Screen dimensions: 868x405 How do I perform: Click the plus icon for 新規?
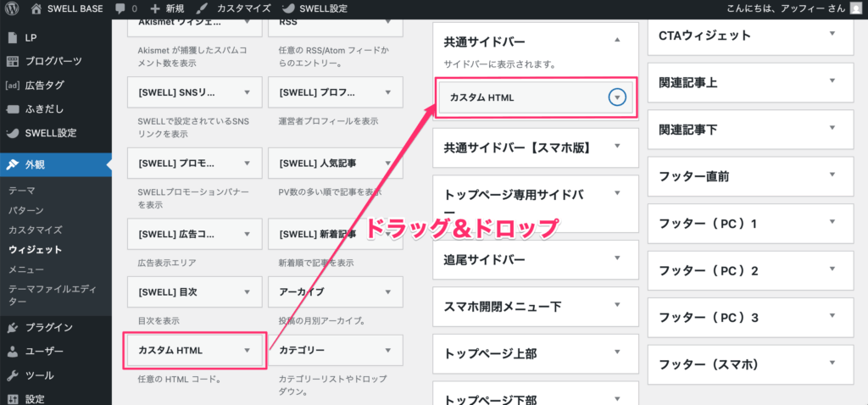pos(155,8)
